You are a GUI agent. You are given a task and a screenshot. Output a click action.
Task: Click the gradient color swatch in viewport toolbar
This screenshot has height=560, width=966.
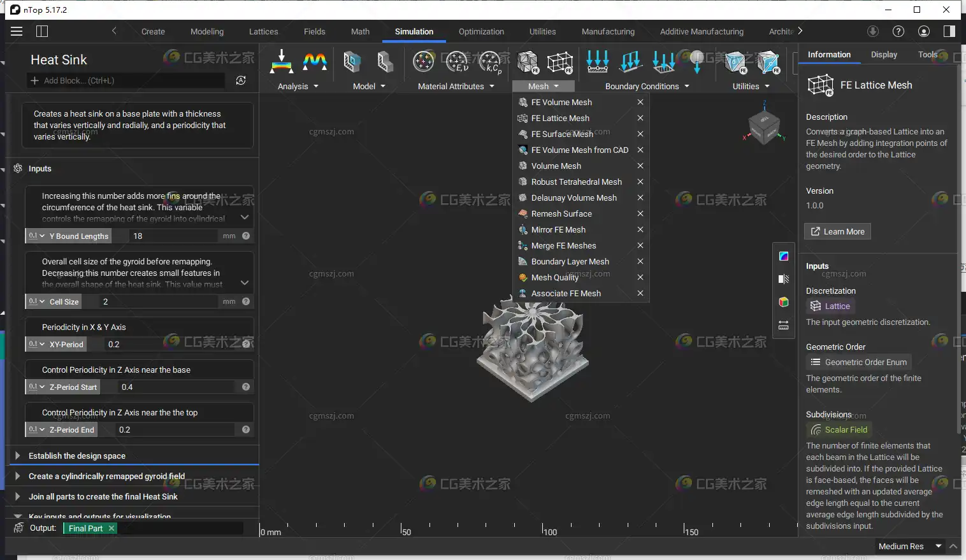pyautogui.click(x=784, y=256)
